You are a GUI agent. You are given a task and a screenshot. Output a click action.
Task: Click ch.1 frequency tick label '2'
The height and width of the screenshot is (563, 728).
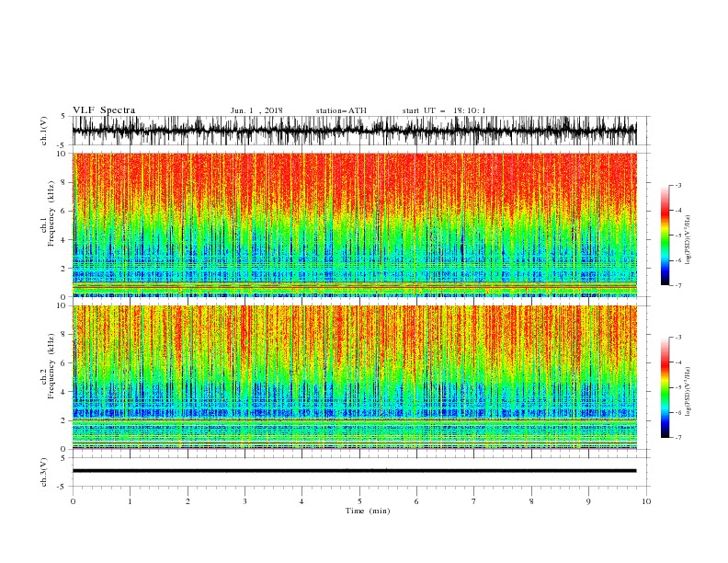[63, 269]
